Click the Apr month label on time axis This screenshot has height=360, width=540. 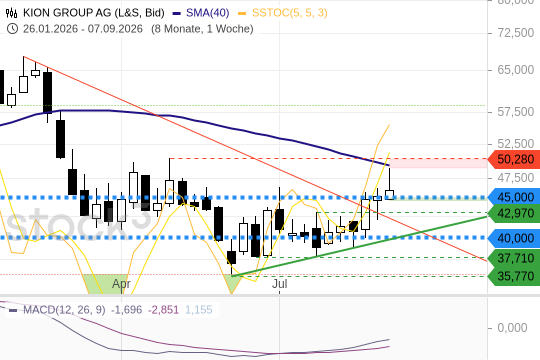coord(121,284)
